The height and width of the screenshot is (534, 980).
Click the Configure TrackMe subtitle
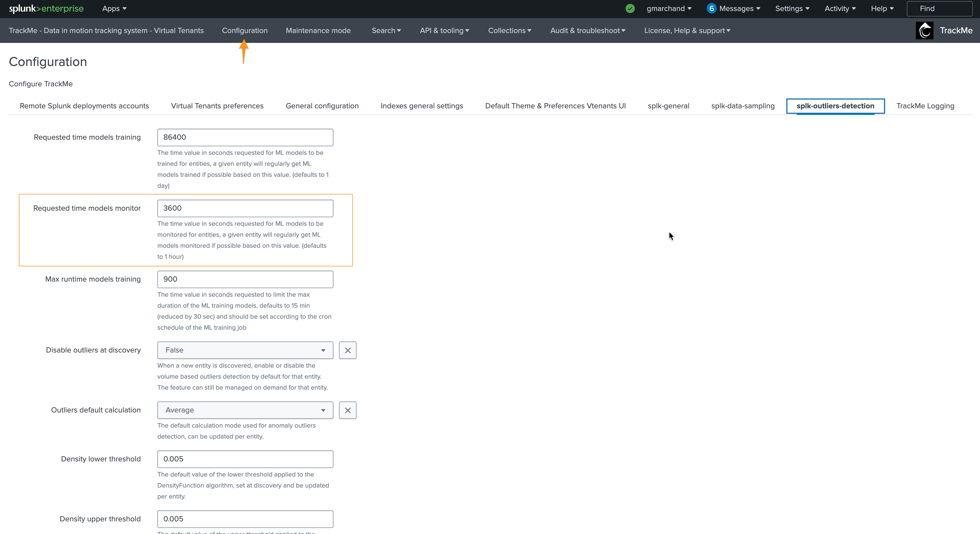pyautogui.click(x=41, y=84)
